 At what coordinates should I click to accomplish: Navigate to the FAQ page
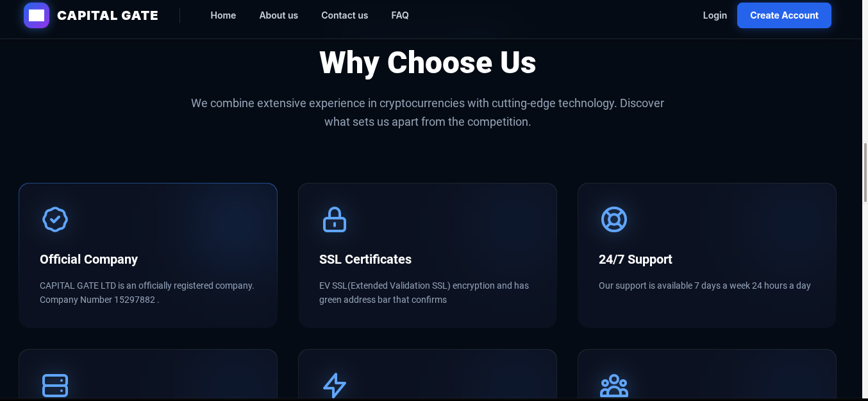[400, 15]
